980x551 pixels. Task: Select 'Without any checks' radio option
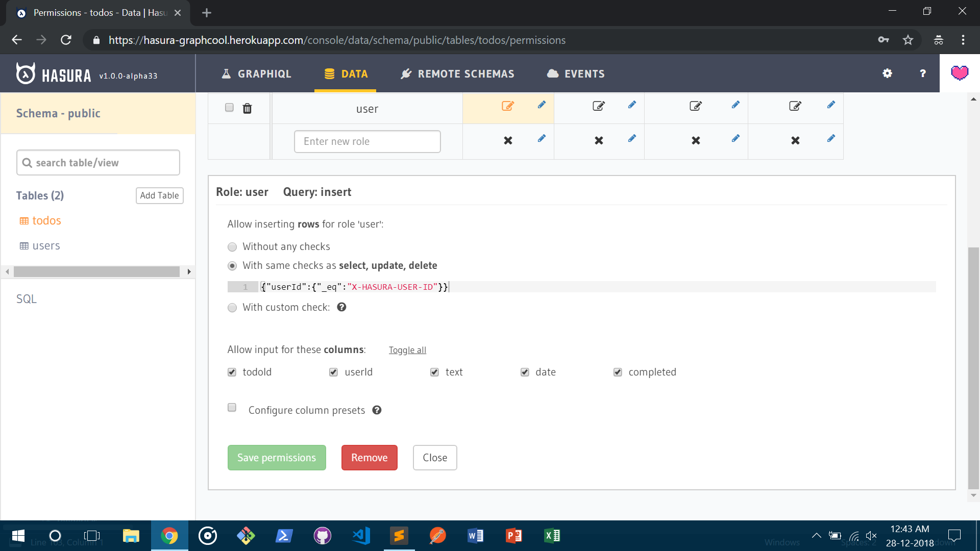[232, 247]
